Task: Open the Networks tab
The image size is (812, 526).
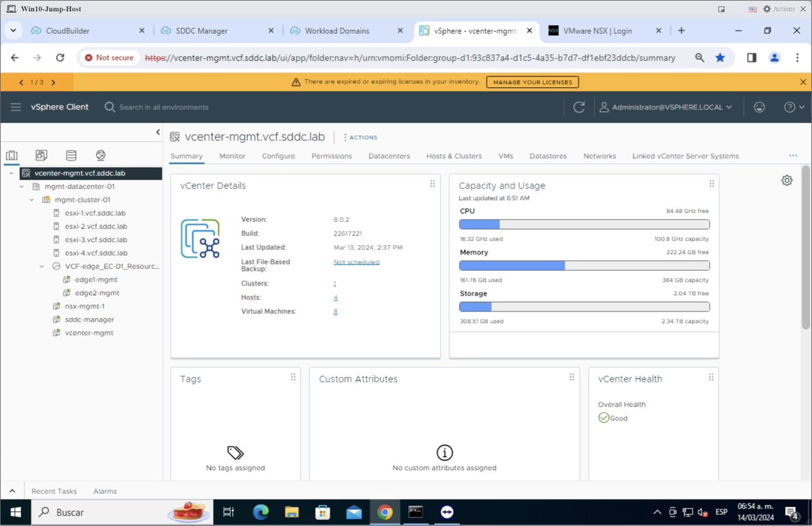Action: [x=600, y=156]
